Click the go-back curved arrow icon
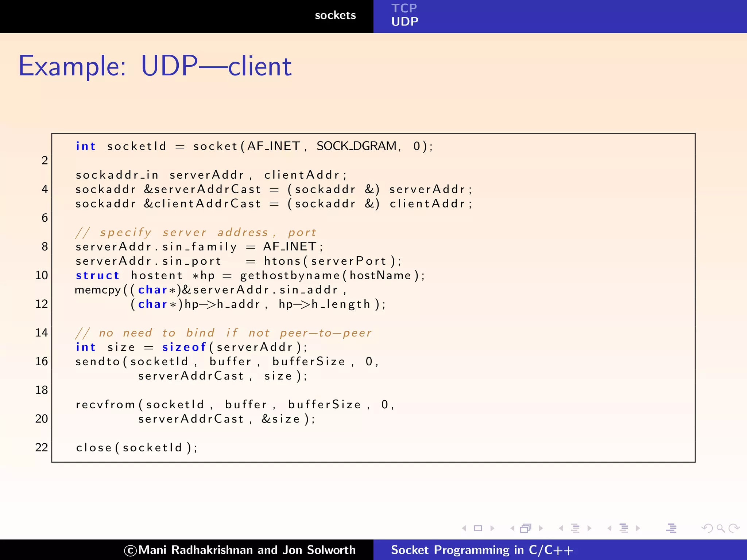Screen dimensions: 747x560 [707, 528]
